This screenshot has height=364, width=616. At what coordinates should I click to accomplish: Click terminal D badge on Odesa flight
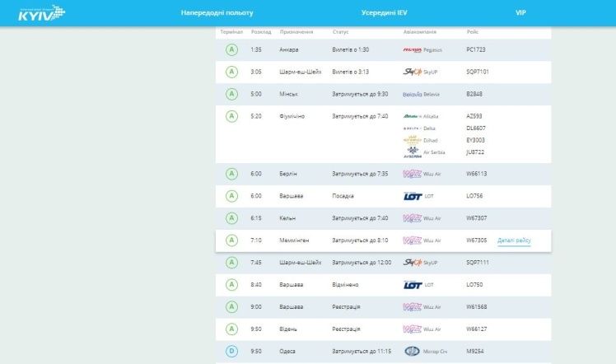click(232, 351)
